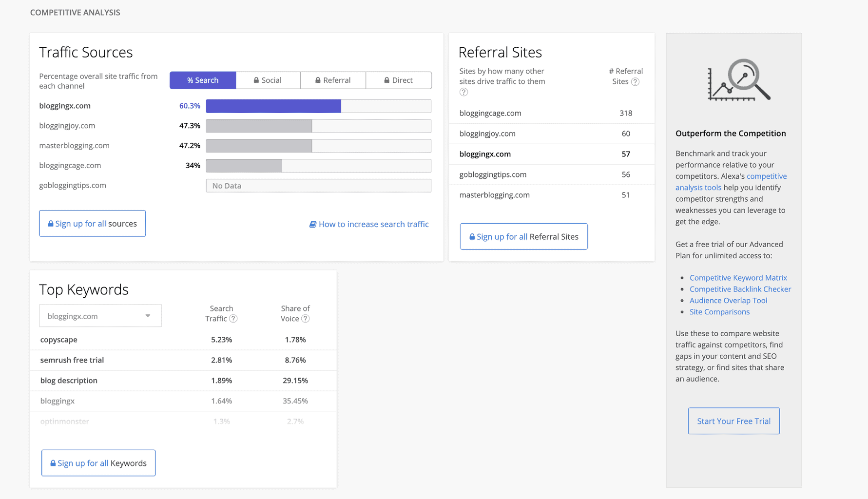Click the Share of Voice column header

(x=295, y=313)
